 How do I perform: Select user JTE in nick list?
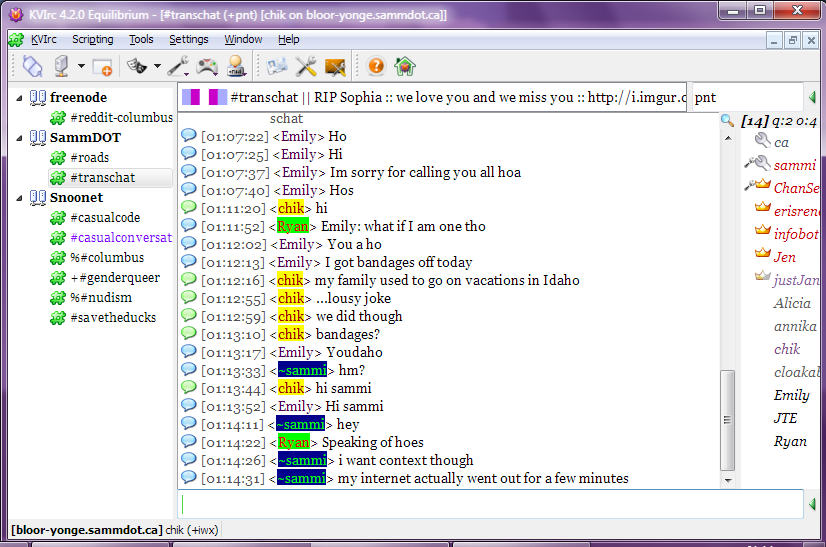[x=785, y=418]
